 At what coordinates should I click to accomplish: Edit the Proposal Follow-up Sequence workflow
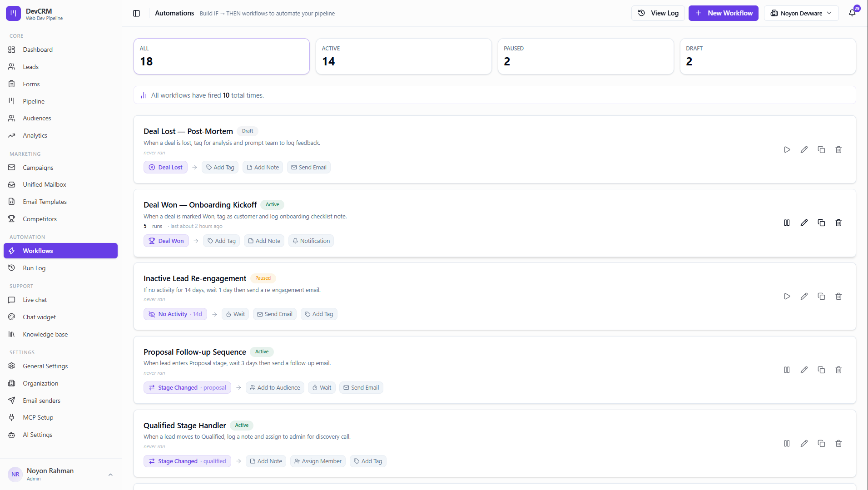tap(804, 370)
